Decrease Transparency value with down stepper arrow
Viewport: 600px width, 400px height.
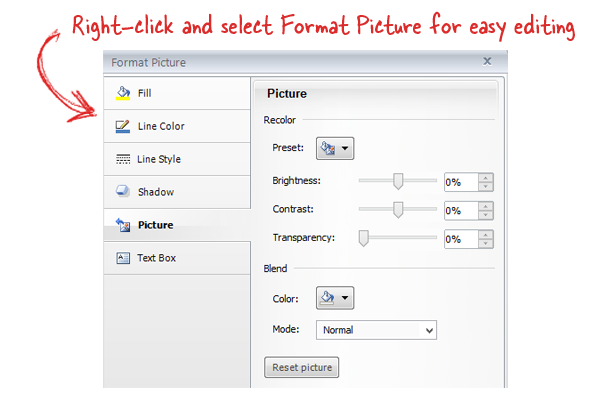click(486, 244)
